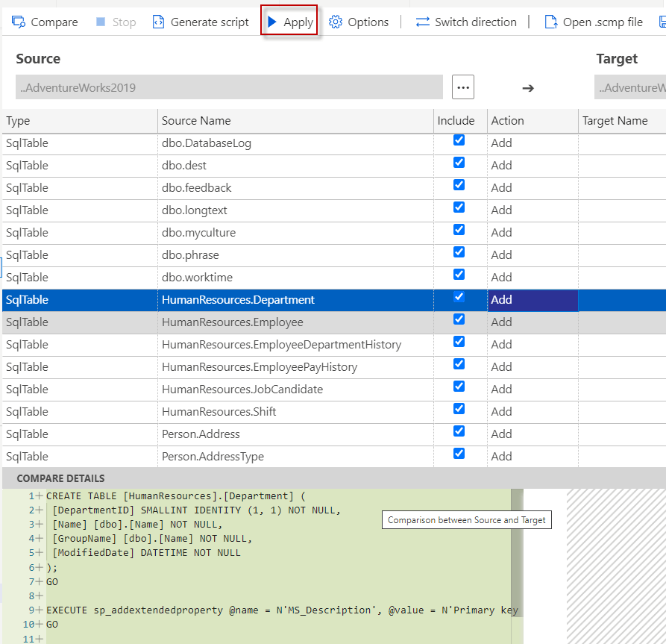Screen dimensions: 666x644
Task: Click Switch direction arrows icon
Action: pos(423,22)
